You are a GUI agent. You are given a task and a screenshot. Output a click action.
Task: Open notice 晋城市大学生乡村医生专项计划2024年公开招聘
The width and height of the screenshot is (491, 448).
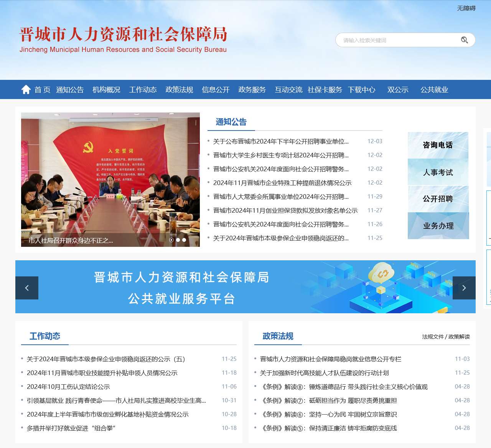281,155
